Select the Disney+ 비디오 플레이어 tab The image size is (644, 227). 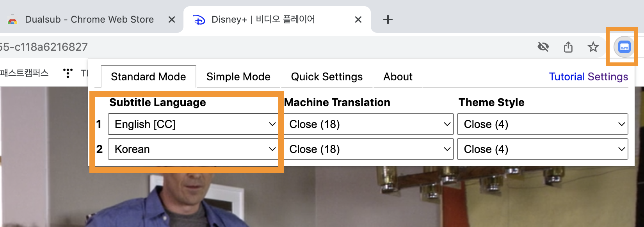click(277, 20)
